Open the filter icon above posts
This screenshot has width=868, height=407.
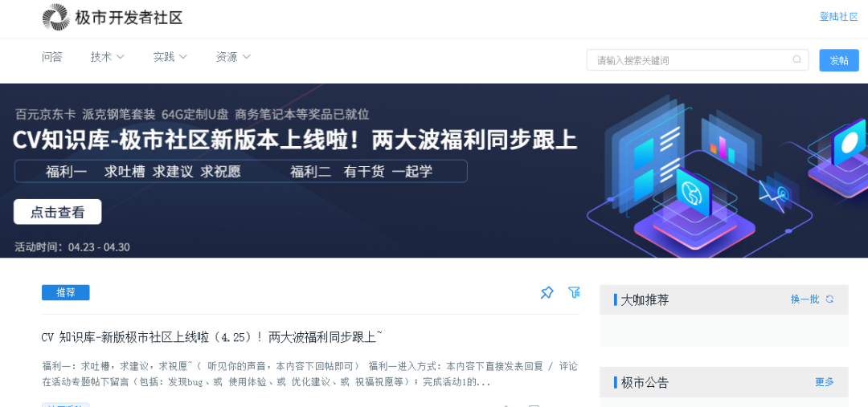[x=574, y=292]
